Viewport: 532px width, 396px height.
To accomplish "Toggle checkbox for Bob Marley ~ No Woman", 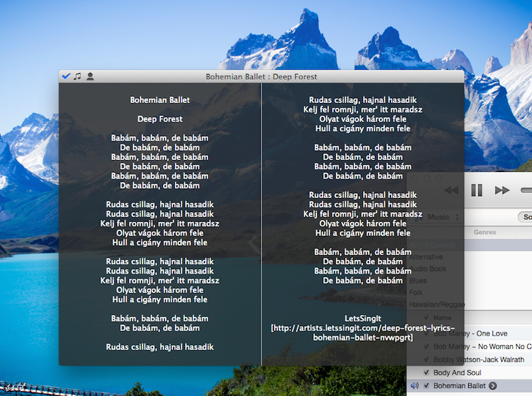I will pyautogui.click(x=426, y=347).
